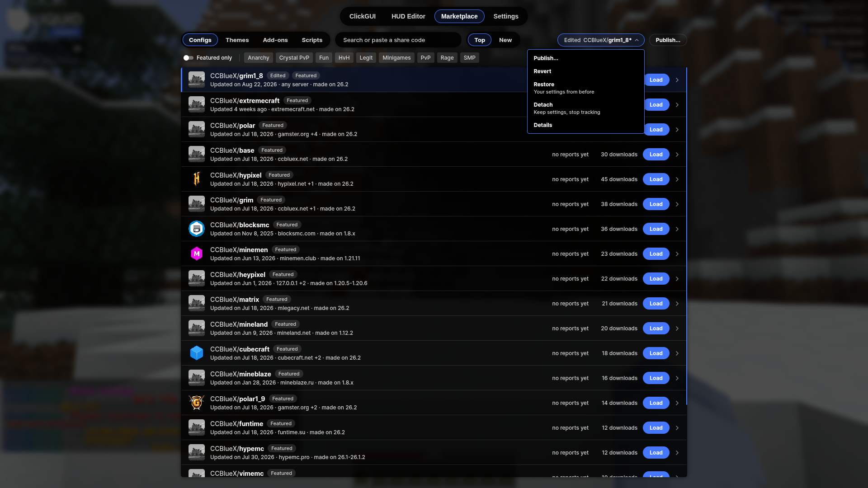This screenshot has width=868, height=488.
Task: Choose Revert from the dropdown menu
Action: (x=585, y=71)
